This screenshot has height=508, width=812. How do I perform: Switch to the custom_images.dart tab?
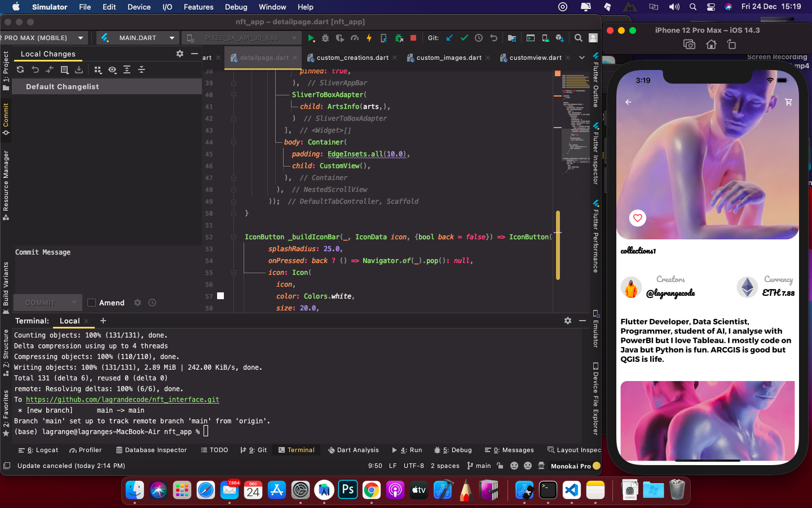(x=447, y=57)
